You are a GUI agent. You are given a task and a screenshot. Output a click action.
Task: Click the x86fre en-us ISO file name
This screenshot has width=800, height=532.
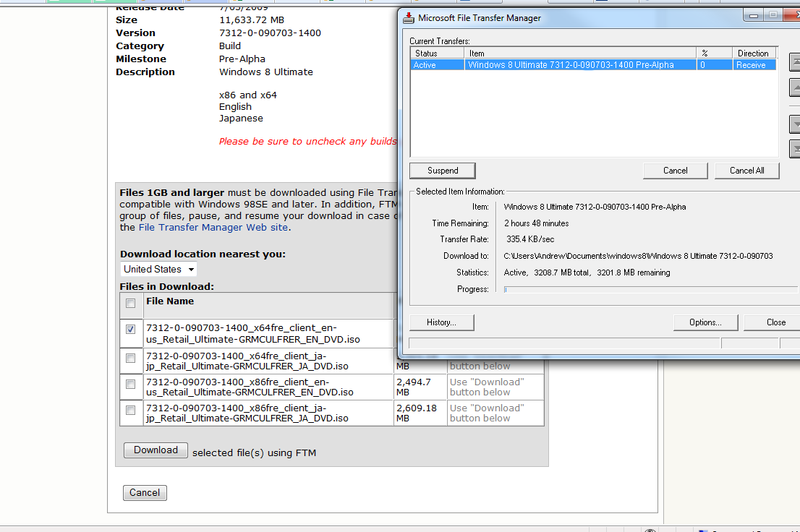[x=250, y=387]
